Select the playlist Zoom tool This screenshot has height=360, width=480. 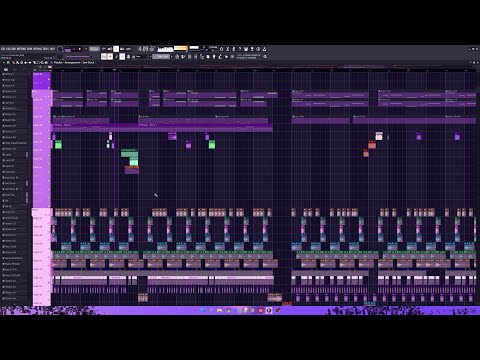(42, 62)
